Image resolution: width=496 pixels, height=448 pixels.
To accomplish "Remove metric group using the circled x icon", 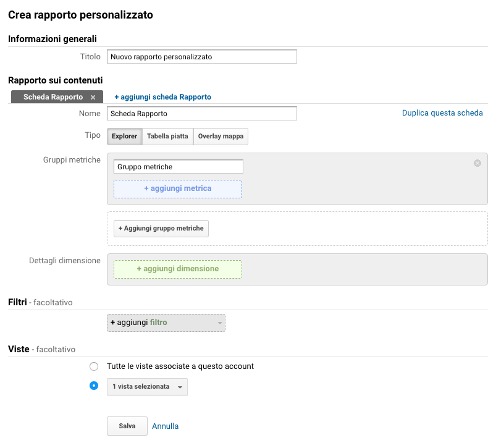I will (477, 163).
